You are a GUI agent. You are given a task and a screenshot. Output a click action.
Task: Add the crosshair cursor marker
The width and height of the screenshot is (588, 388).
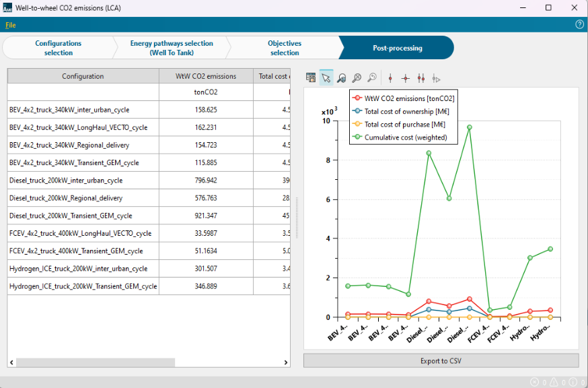(x=406, y=78)
